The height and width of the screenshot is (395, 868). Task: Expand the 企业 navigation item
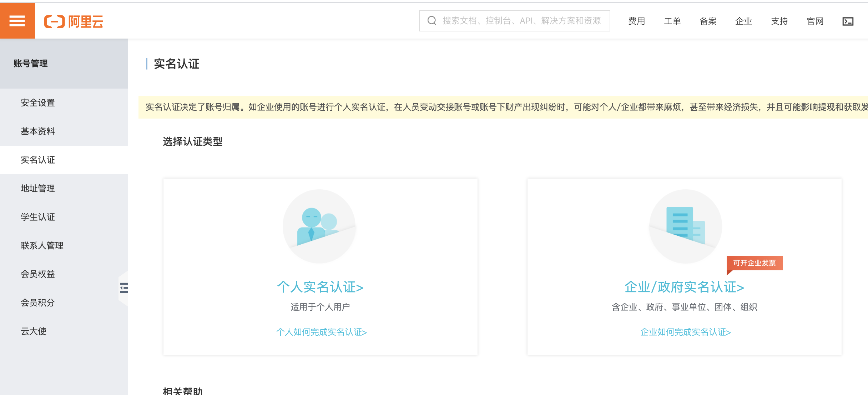(x=743, y=21)
